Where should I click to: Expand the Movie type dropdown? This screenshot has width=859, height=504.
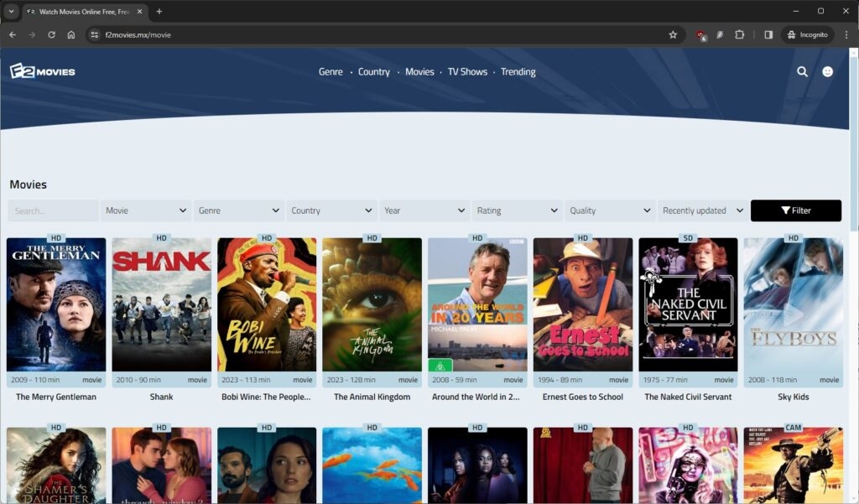146,210
